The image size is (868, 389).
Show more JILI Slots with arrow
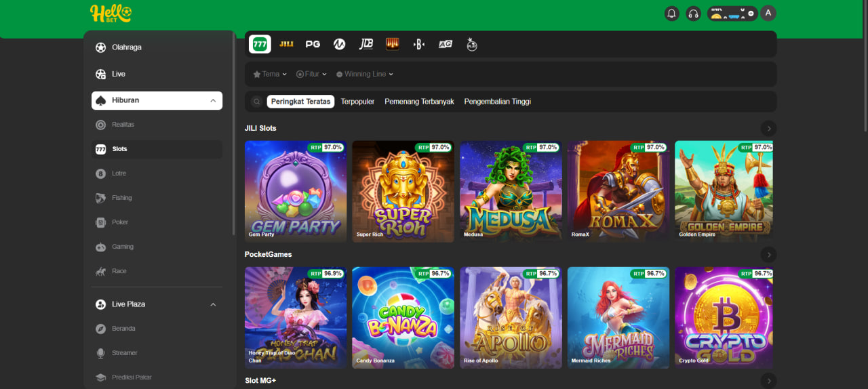pyautogui.click(x=768, y=128)
